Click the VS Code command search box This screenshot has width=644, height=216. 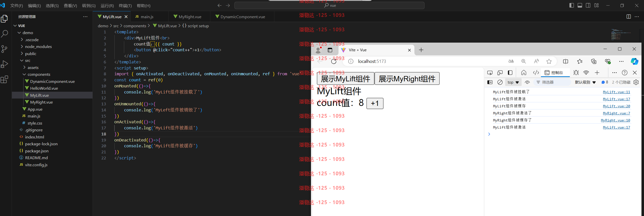329,5
